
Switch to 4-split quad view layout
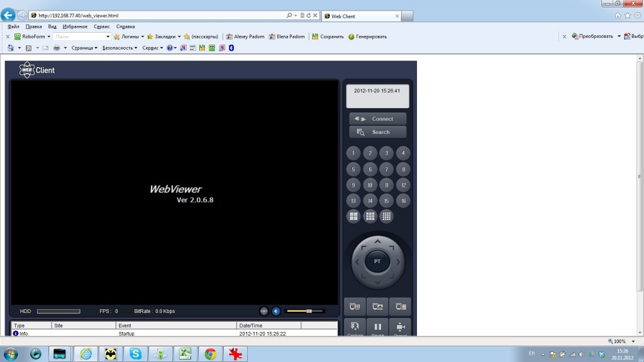click(353, 216)
